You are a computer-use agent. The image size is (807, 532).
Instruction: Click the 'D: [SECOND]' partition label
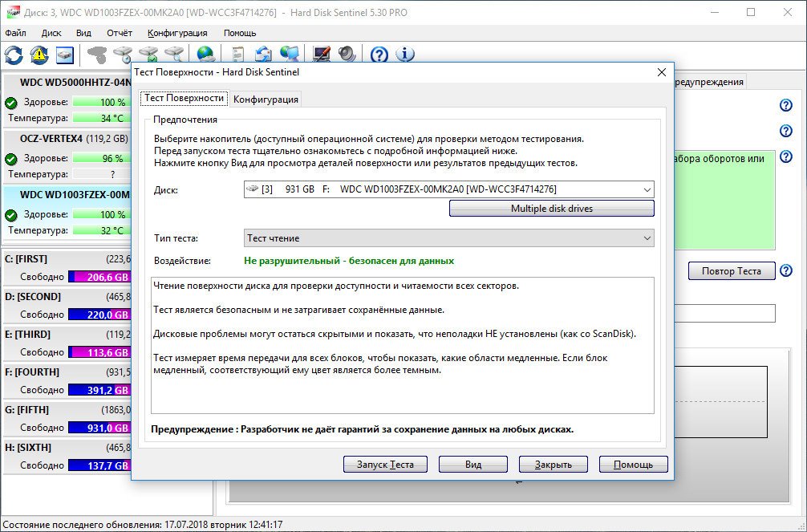(x=33, y=297)
